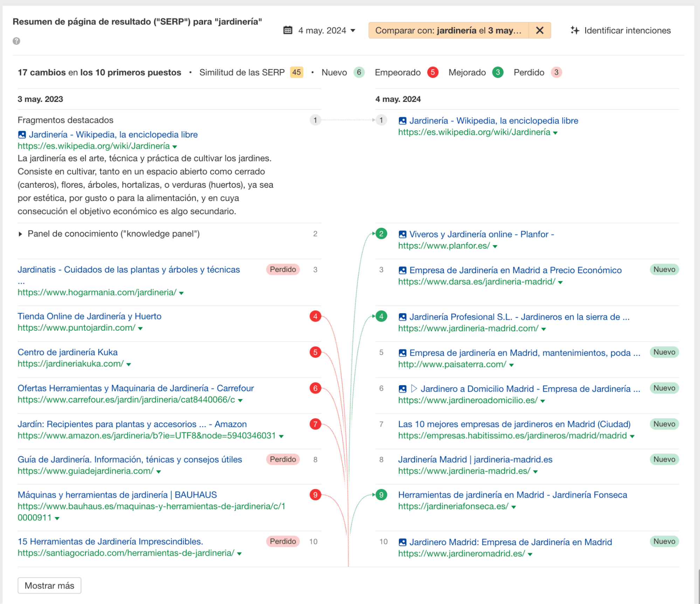Open Herramientas de jardinería en Madrid Fonseca link
Image resolution: width=700 pixels, height=604 pixels.
tap(513, 495)
